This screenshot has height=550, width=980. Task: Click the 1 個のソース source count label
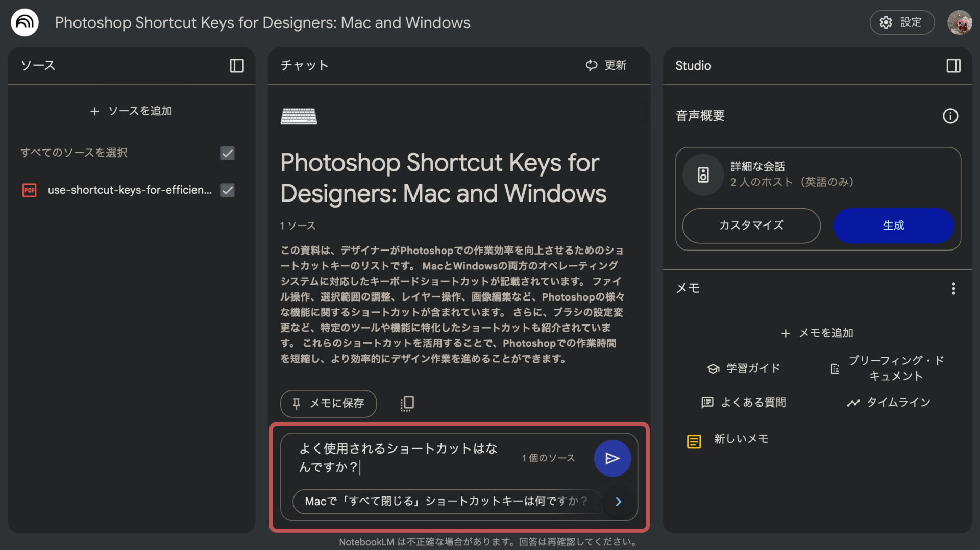[548, 458]
